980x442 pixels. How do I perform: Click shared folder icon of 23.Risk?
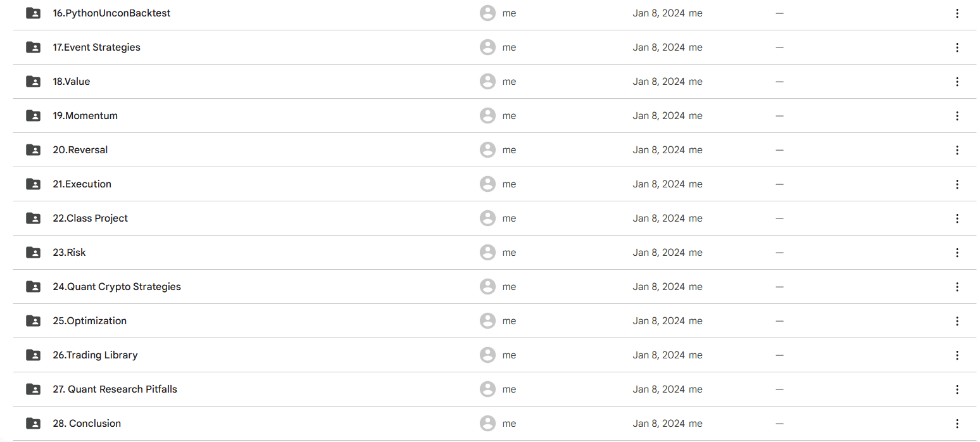(33, 252)
